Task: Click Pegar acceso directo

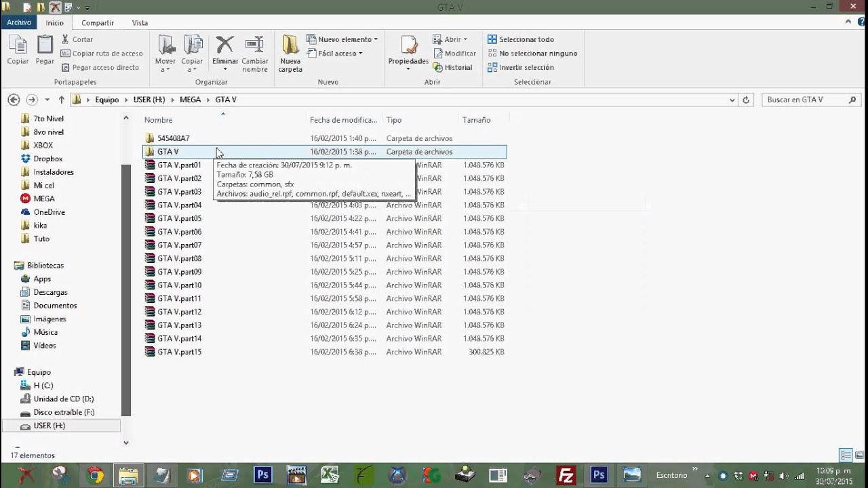Action: point(100,67)
